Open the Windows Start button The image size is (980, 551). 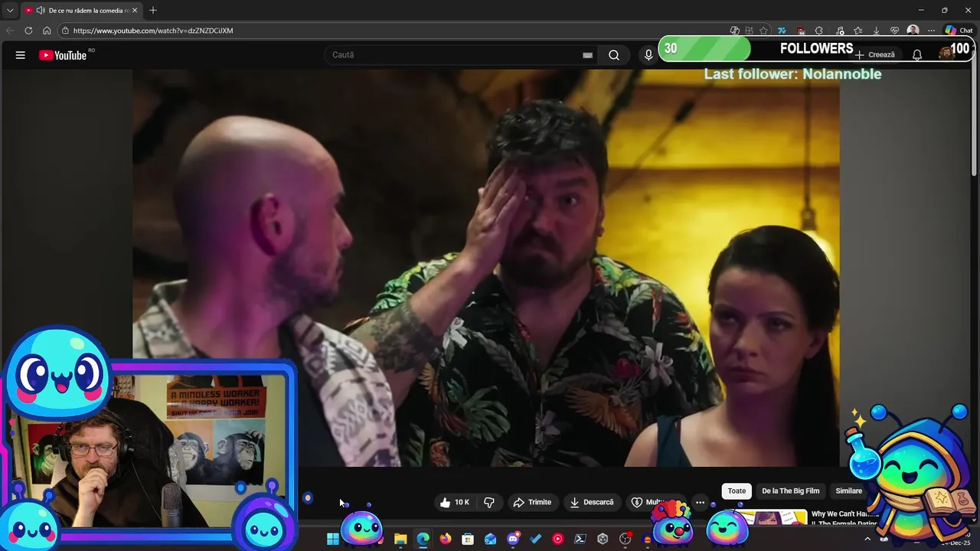(x=333, y=540)
